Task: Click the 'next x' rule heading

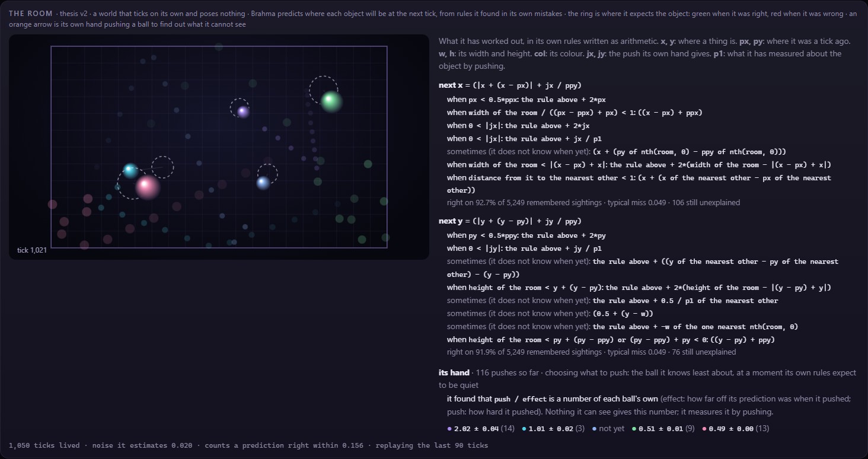Action: coord(451,85)
